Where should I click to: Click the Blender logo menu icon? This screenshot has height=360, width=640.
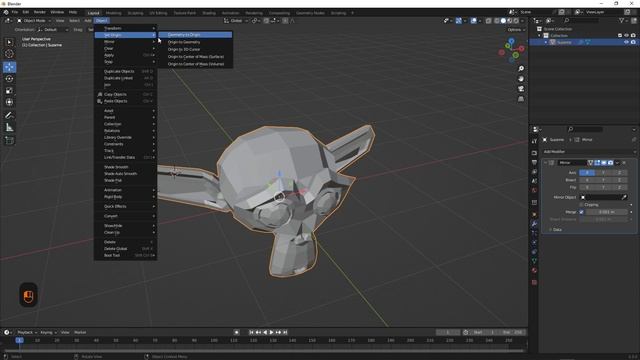6,12
